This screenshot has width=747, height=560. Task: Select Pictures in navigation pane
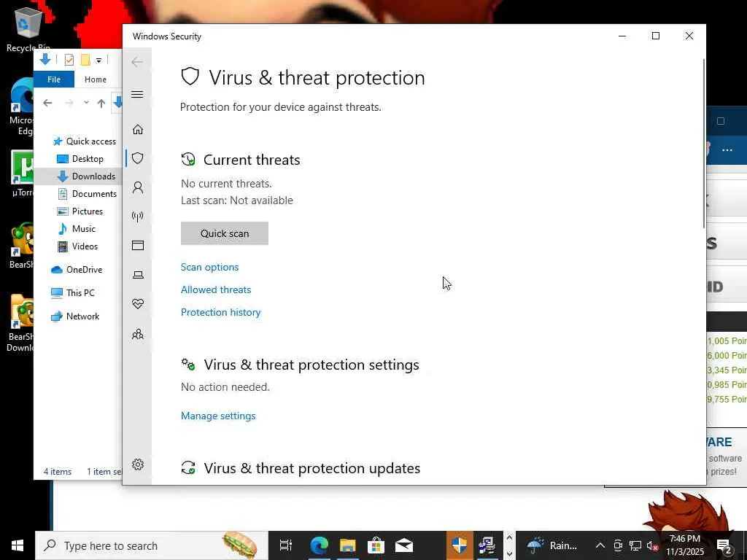80,211
